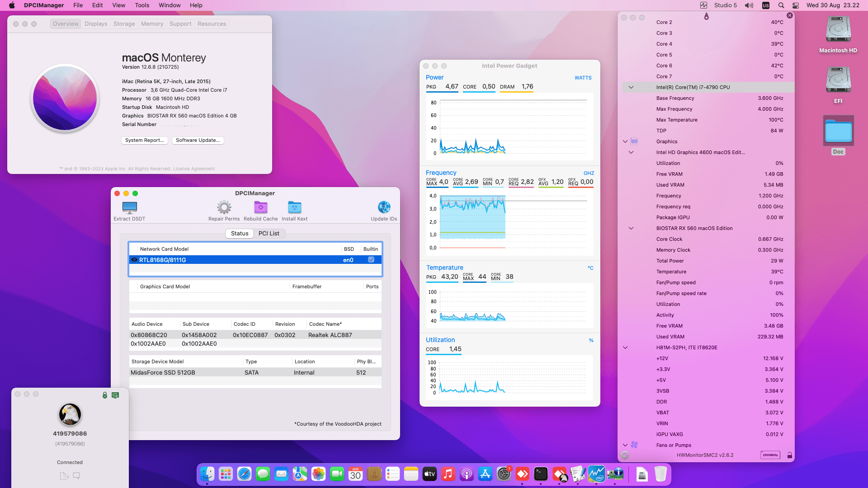Click the Codec Name* column header

point(344,324)
